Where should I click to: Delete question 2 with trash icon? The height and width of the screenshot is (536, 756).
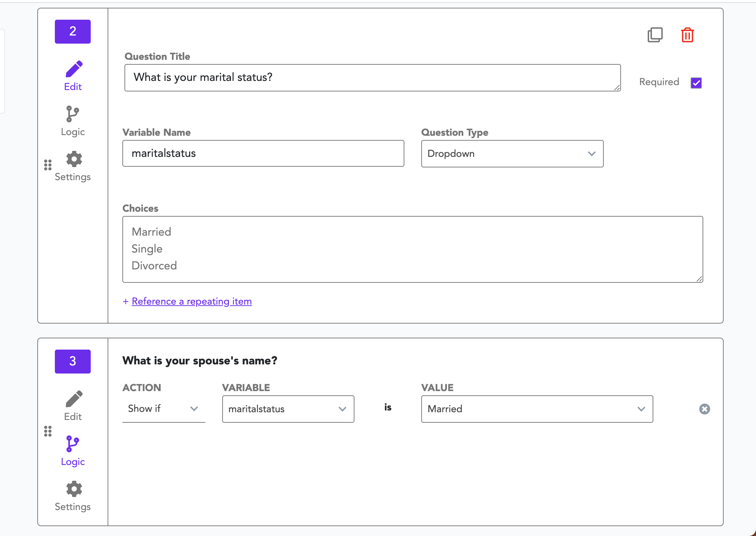(687, 35)
